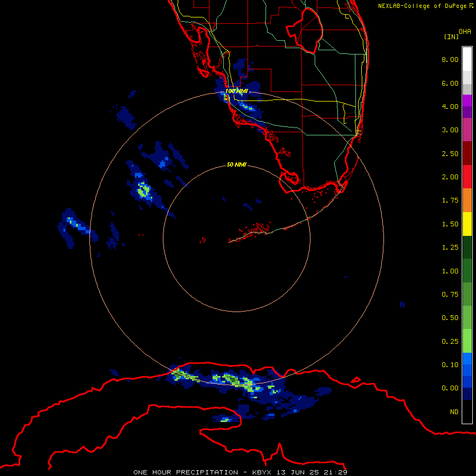Pick the light green swatch beside 0.25

coord(467,341)
